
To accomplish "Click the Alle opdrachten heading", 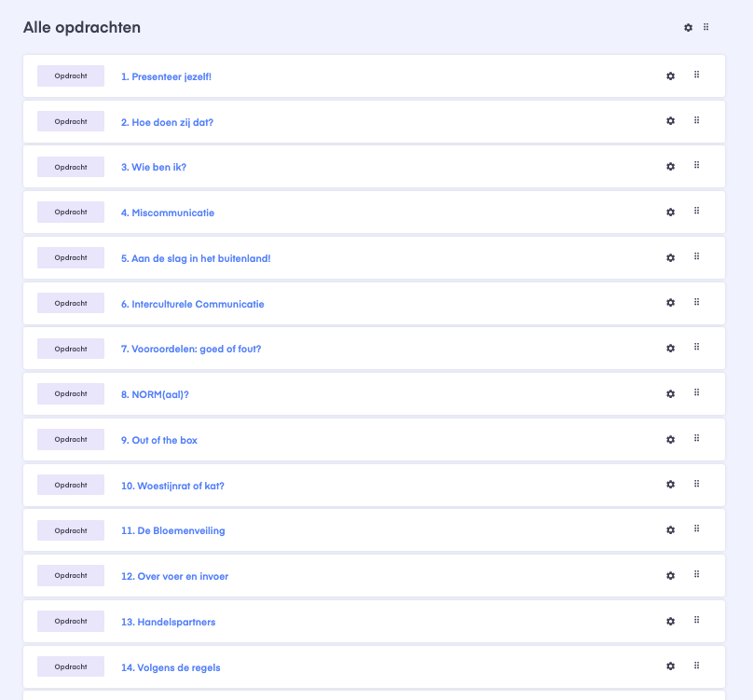I will click(82, 27).
